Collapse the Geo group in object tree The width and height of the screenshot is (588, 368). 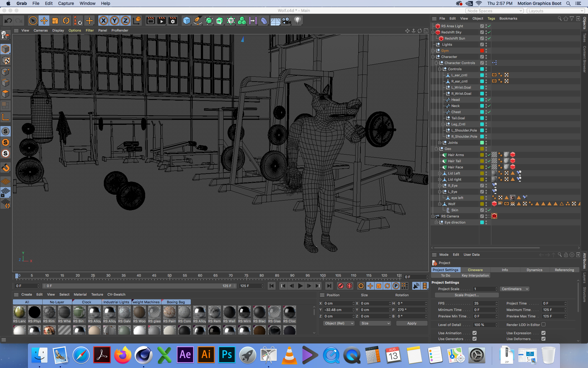[x=436, y=149]
